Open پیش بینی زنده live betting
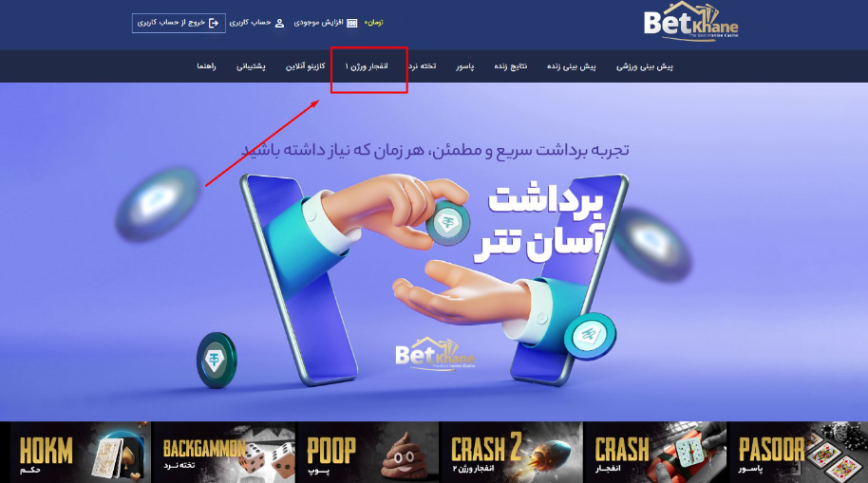The height and width of the screenshot is (483, 868). (572, 66)
